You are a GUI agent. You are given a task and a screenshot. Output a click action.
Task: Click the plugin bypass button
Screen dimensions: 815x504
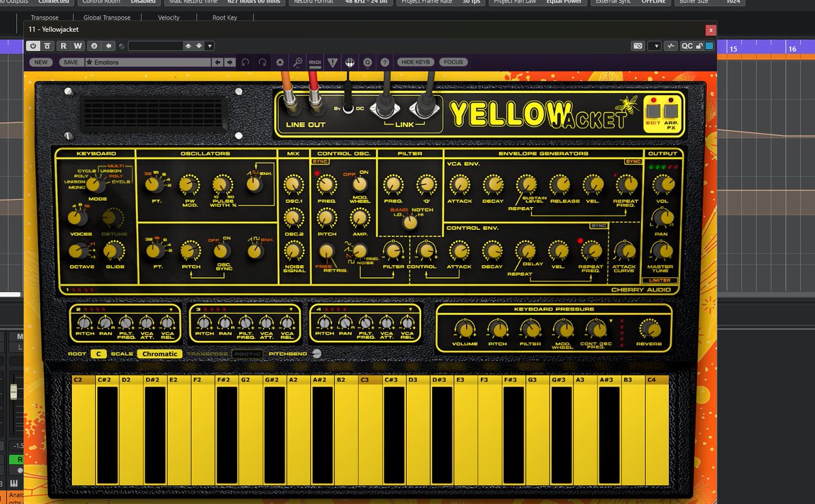(x=47, y=46)
